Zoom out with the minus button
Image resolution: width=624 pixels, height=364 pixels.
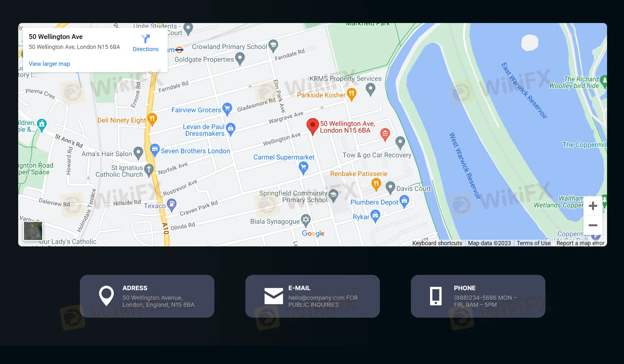coord(593,225)
